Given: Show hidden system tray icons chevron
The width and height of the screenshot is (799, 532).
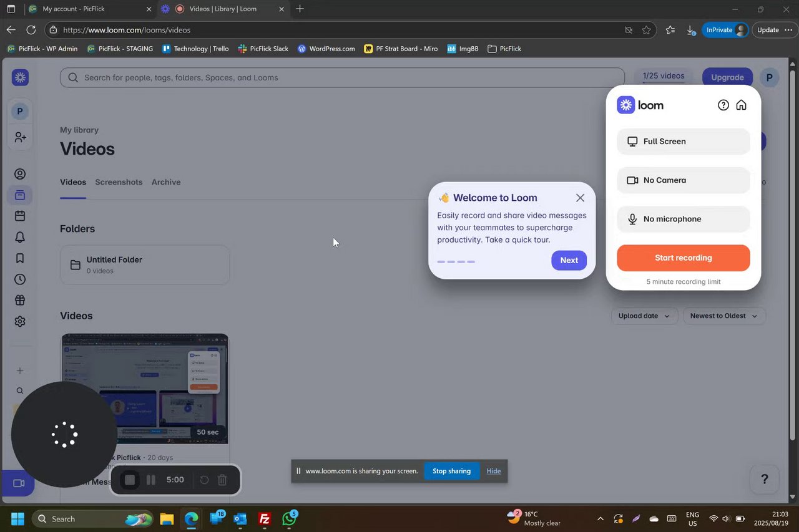Looking at the screenshot, I should click(x=600, y=519).
